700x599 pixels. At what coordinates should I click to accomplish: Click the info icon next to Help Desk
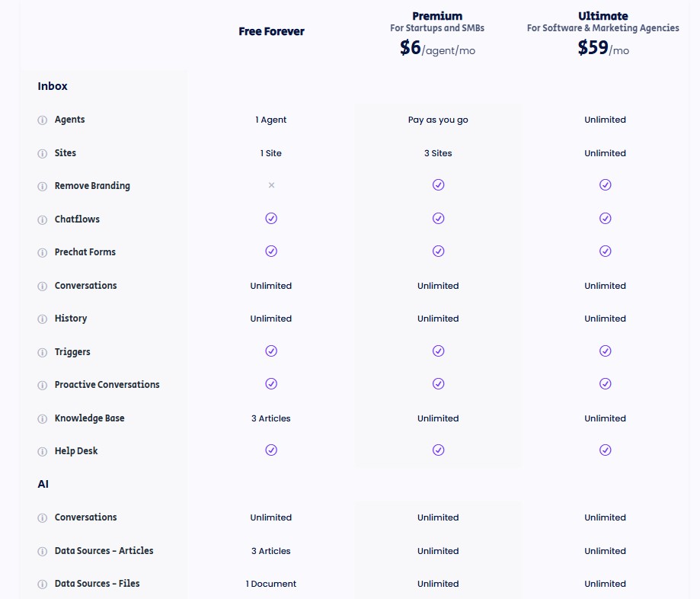pos(43,452)
